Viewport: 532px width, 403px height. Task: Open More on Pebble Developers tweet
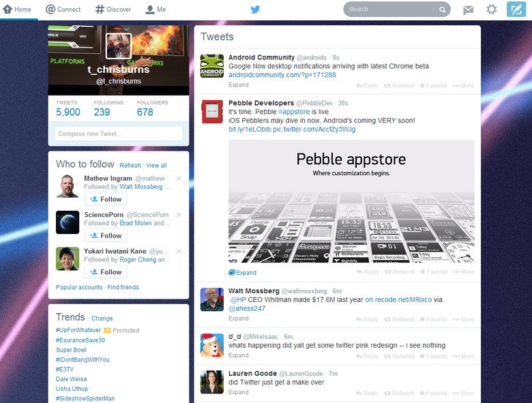coord(464,271)
